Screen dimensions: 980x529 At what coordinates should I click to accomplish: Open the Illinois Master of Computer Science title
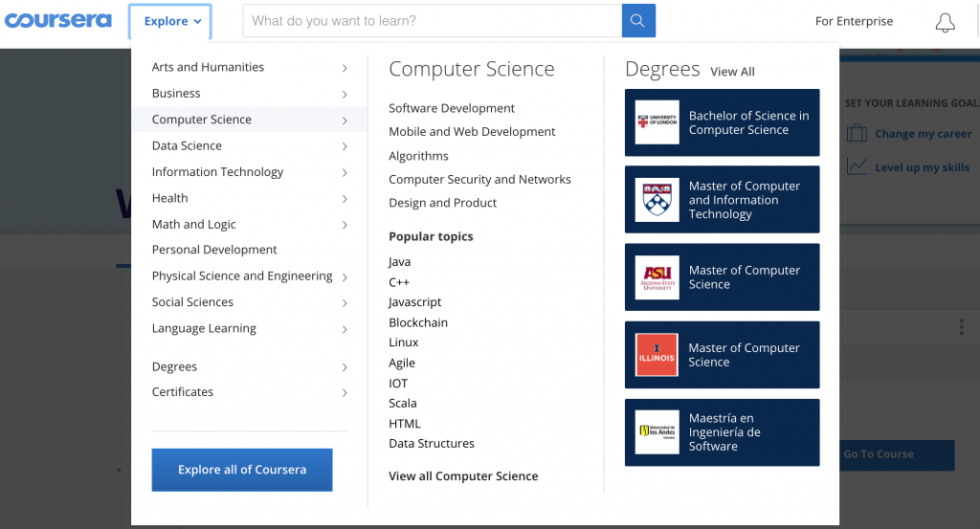(x=744, y=355)
